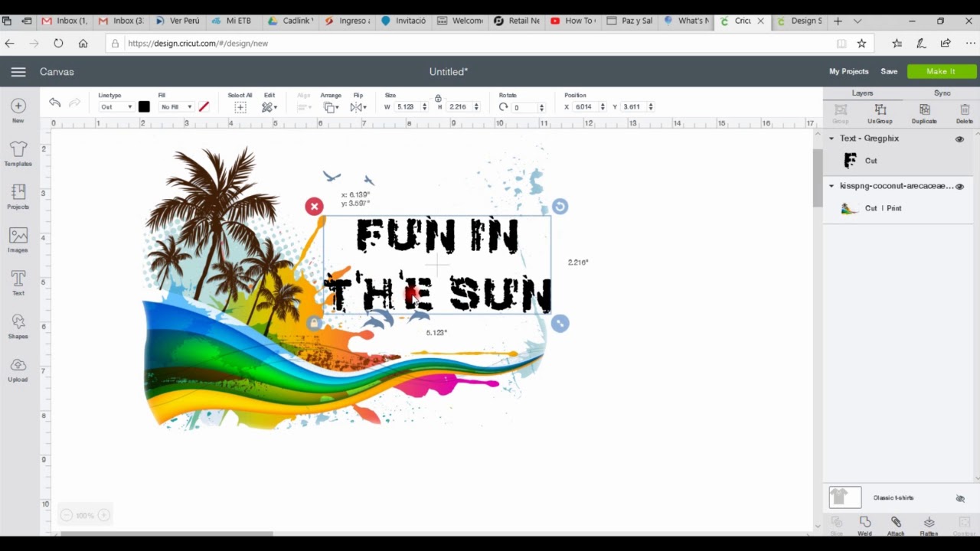Viewport: 980px width, 551px height.
Task: Select the Text tool in sidebar
Action: pos(18,283)
